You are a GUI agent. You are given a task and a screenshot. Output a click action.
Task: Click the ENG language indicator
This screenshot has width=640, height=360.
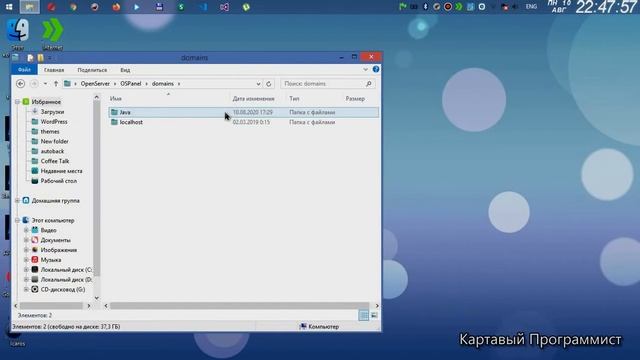tap(531, 7)
